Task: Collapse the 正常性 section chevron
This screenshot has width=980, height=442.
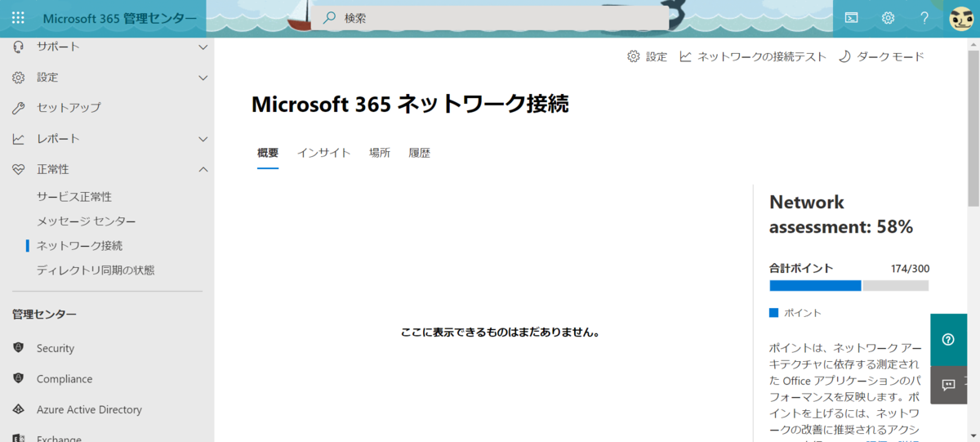Action: [203, 169]
